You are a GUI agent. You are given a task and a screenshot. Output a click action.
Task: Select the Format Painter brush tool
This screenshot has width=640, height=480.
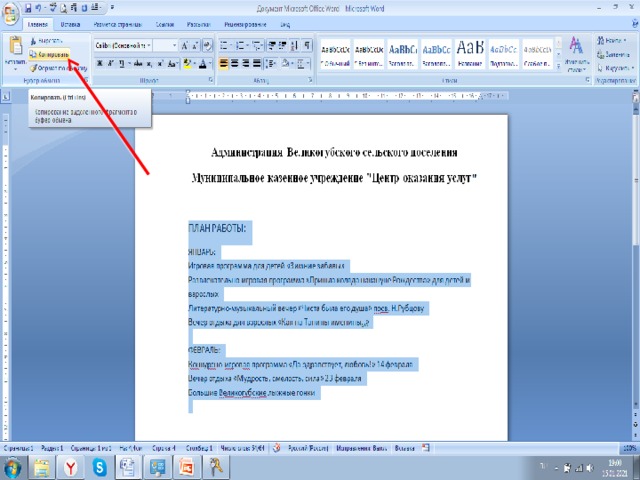tap(55, 66)
